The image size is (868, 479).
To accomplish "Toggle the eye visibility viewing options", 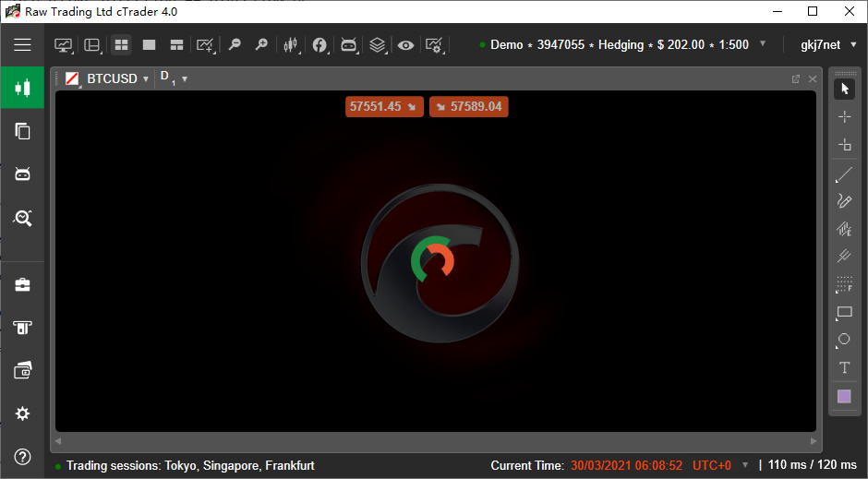I will [x=405, y=44].
